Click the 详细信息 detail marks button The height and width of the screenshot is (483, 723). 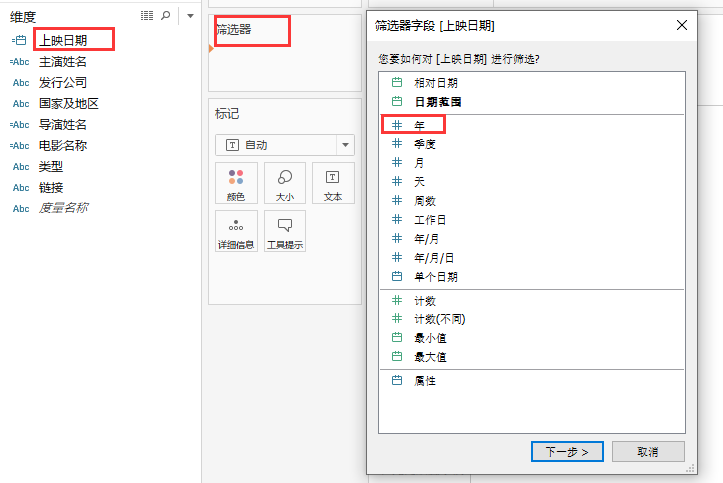pos(236,231)
